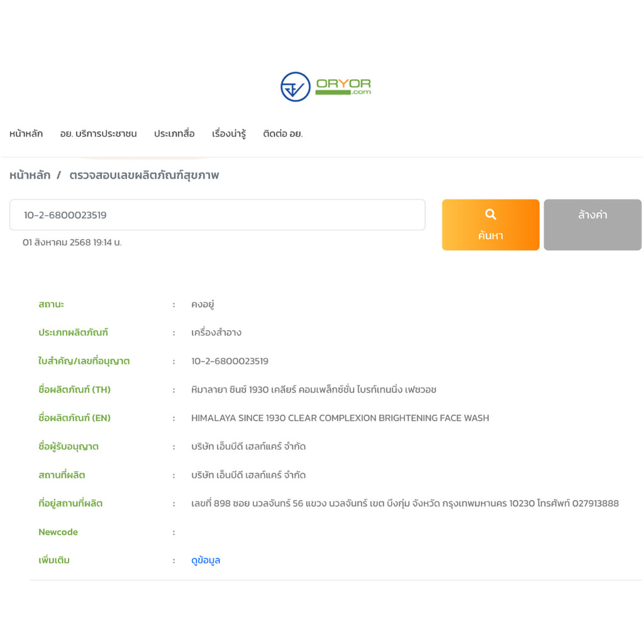Select the ประเภทสื่อ menu item

[174, 133]
